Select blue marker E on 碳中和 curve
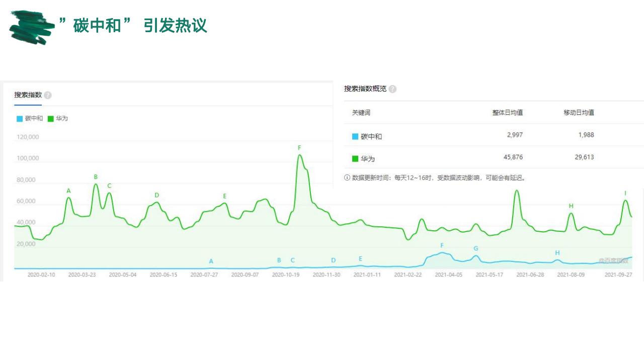The width and height of the screenshot is (644, 362). click(361, 259)
